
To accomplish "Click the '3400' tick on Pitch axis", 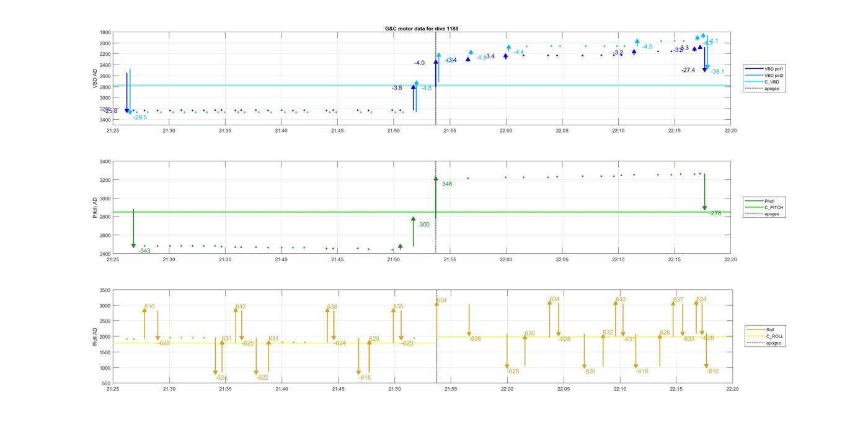I will [105, 162].
